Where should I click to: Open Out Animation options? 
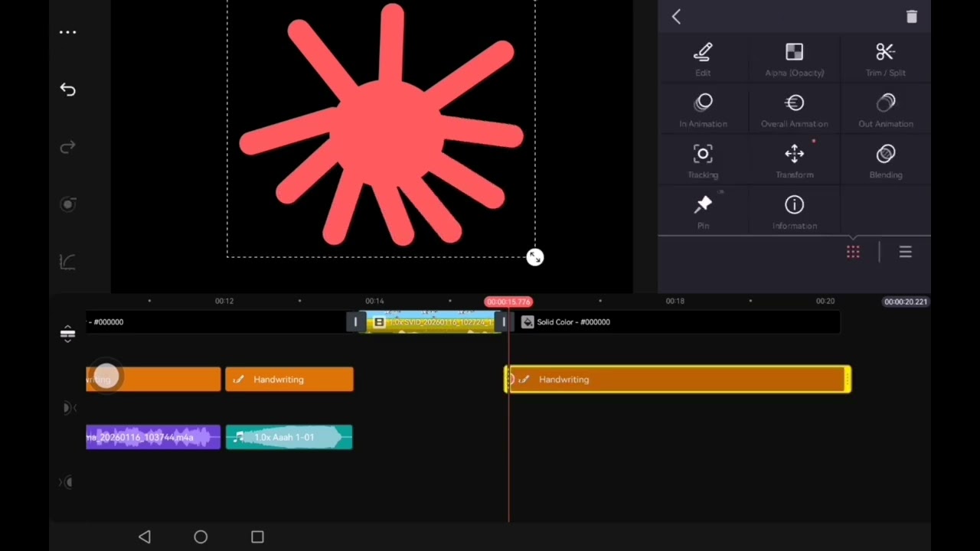tap(886, 111)
